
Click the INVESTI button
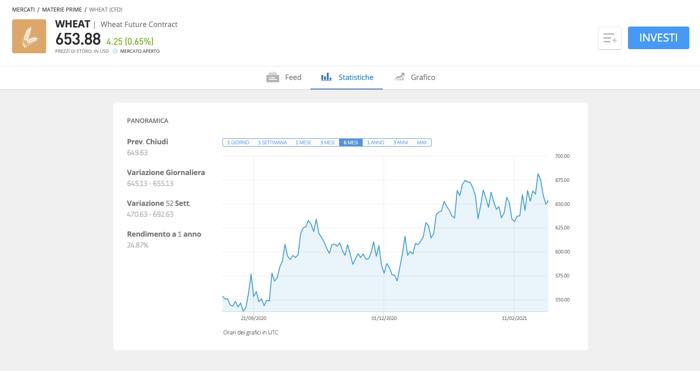[658, 38]
